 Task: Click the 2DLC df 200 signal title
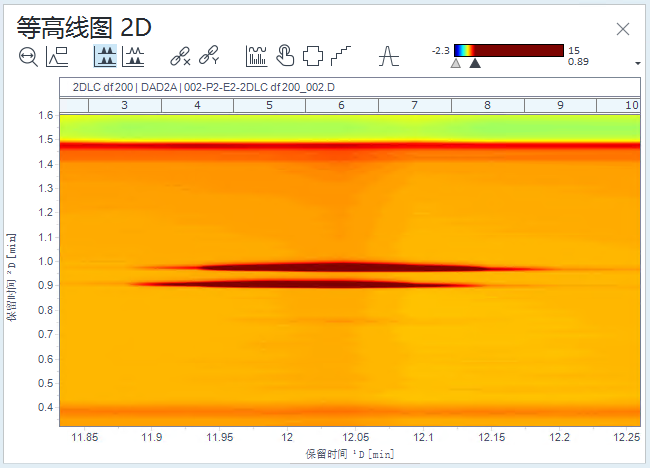point(204,87)
